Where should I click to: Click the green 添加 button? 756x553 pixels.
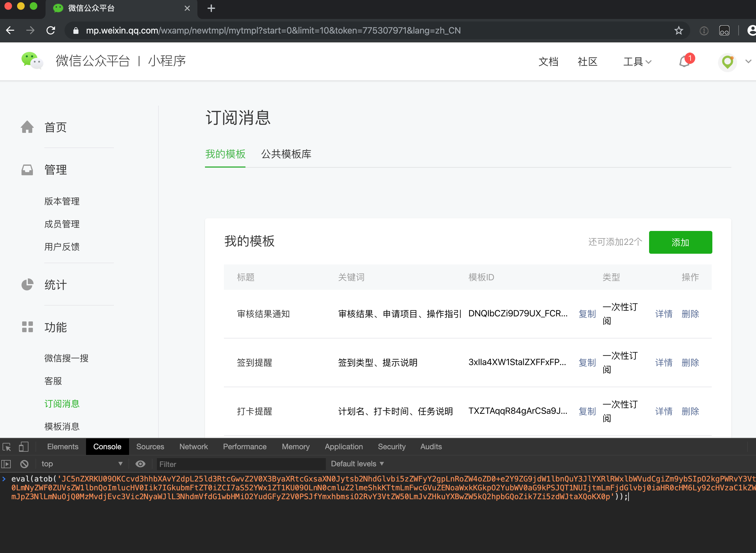click(x=680, y=242)
